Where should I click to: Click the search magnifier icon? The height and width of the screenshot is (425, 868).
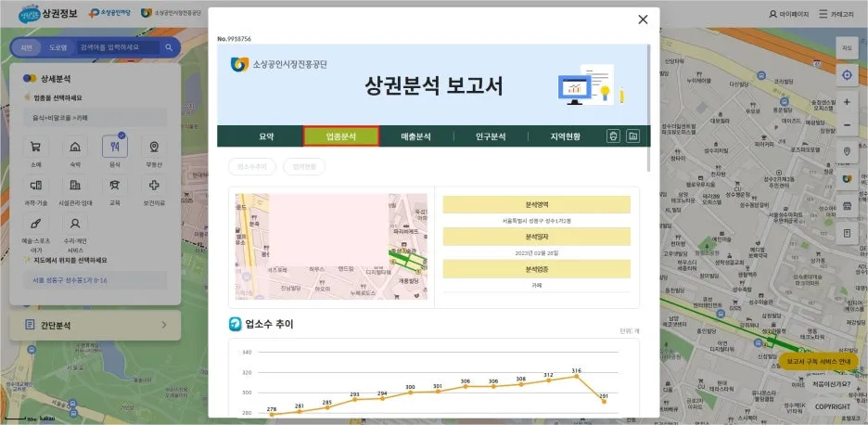pyautogui.click(x=169, y=47)
